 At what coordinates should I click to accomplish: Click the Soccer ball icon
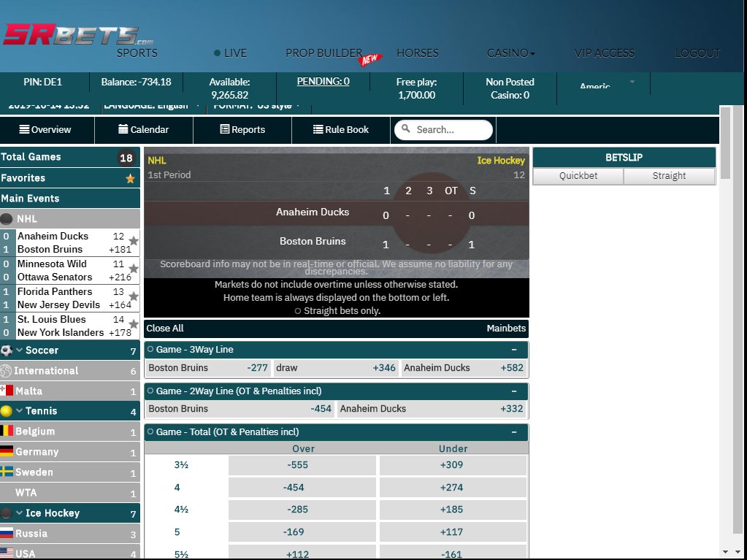(7, 350)
